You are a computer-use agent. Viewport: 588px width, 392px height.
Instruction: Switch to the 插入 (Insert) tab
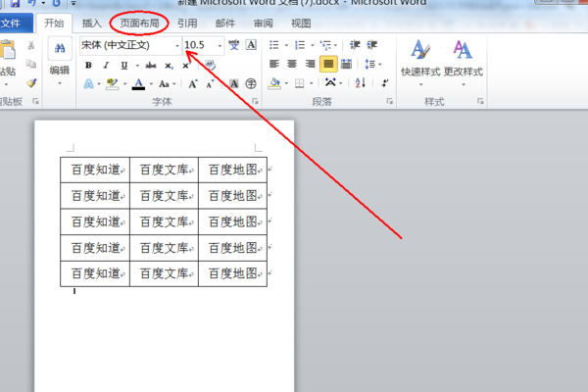[x=92, y=24]
